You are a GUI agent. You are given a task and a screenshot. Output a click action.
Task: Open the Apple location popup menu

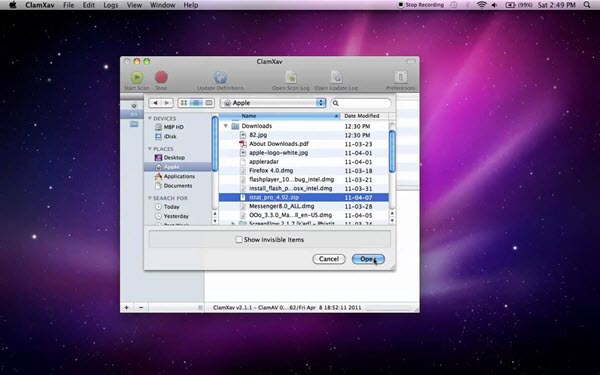pos(273,103)
